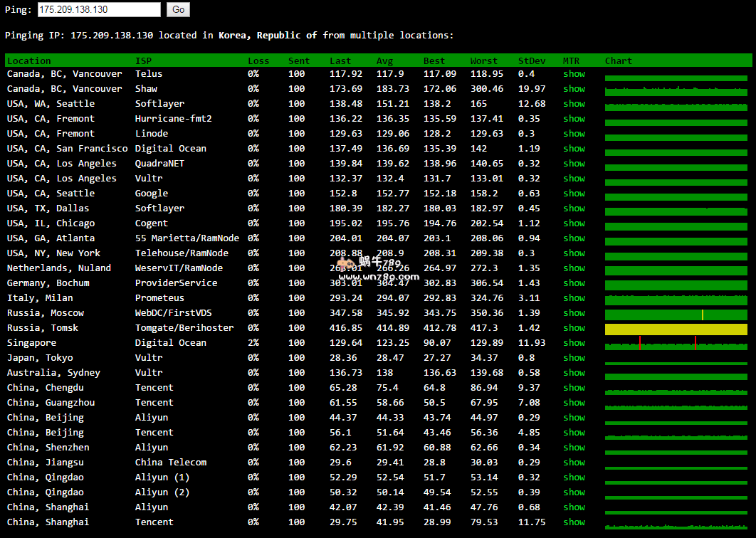
Task: Click the yellow chart bar for Russia Tomsk
Action: coord(676,329)
